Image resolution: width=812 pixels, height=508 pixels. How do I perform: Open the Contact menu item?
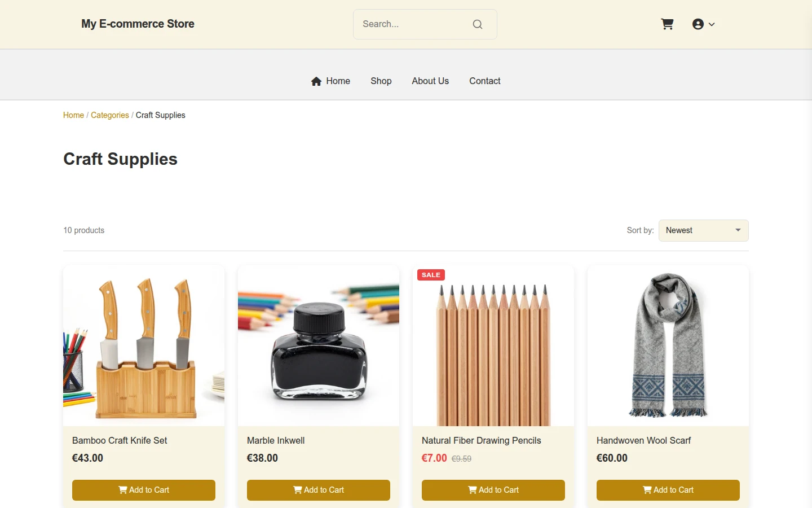(x=485, y=81)
